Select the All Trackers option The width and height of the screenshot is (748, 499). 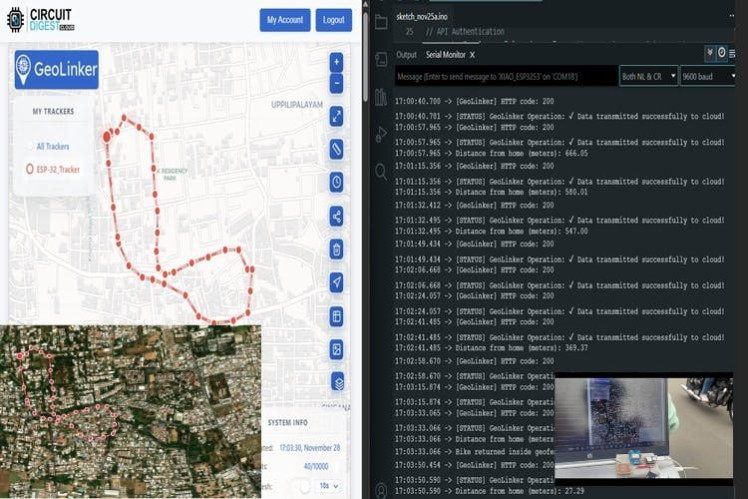53,146
